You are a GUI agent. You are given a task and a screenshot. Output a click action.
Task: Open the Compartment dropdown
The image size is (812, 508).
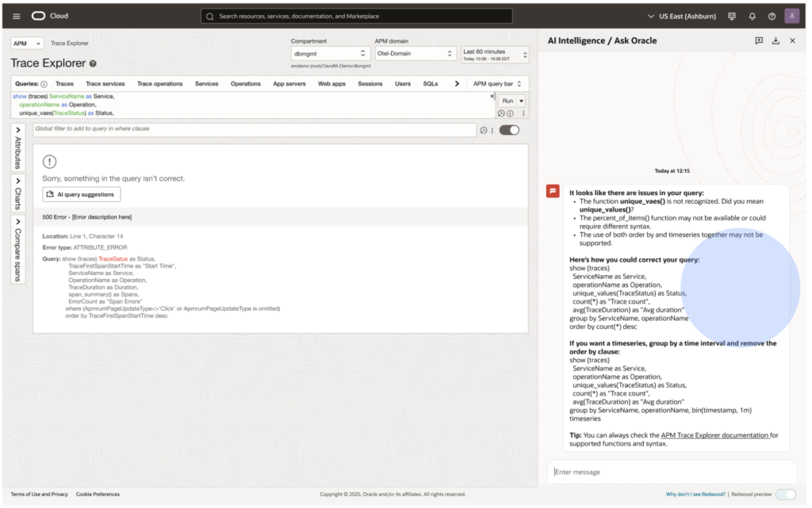coord(326,54)
